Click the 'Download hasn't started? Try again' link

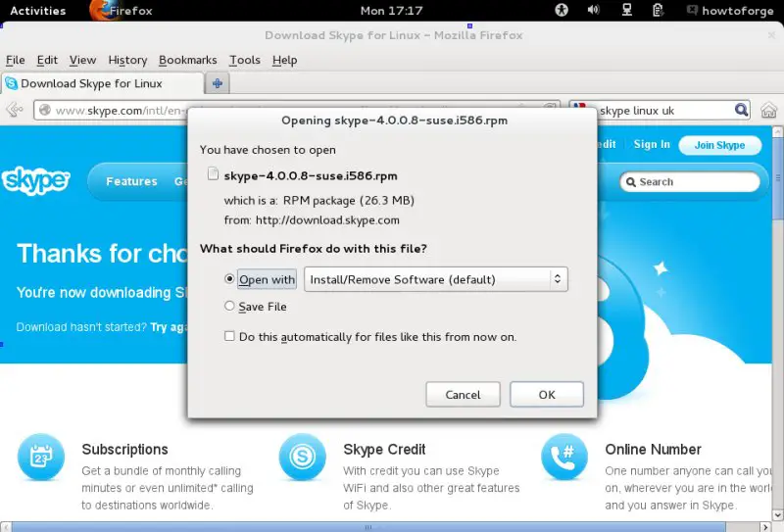(102, 327)
